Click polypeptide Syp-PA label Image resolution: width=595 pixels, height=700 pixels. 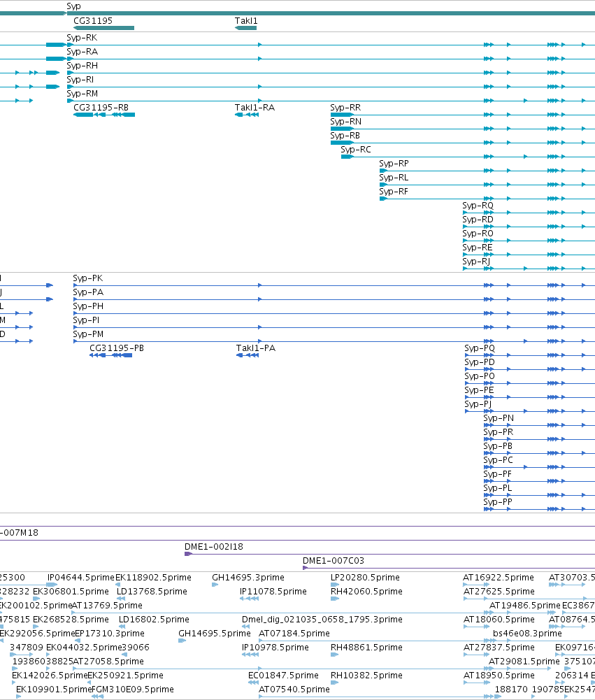tap(88, 292)
